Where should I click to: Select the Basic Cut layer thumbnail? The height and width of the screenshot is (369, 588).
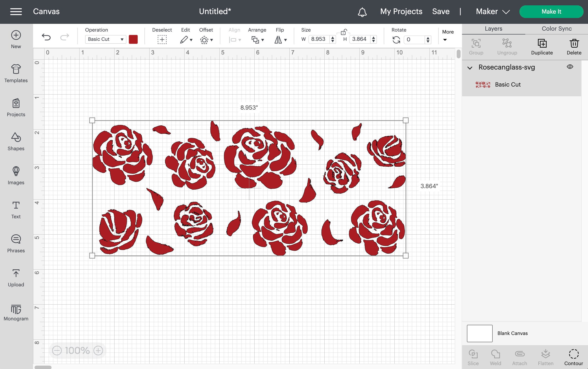coord(483,85)
